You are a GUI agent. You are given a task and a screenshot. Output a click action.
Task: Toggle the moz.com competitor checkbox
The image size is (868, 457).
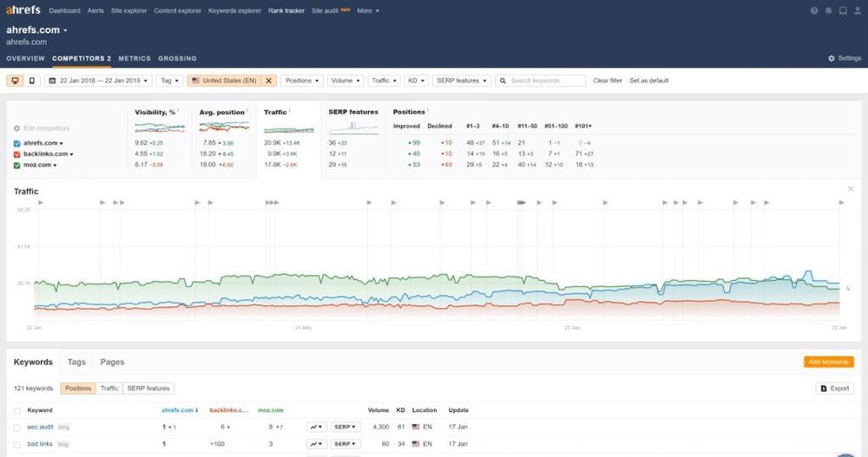click(x=16, y=166)
